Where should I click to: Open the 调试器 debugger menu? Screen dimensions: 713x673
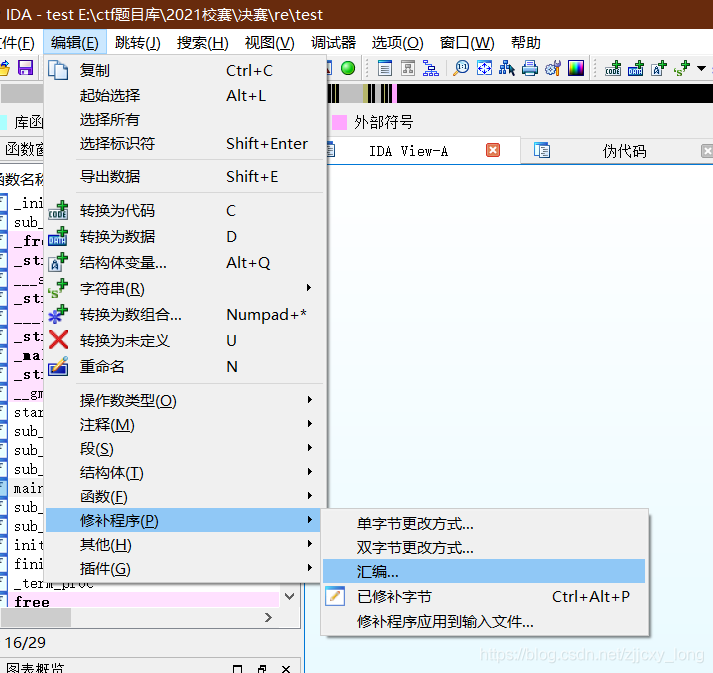[333, 43]
